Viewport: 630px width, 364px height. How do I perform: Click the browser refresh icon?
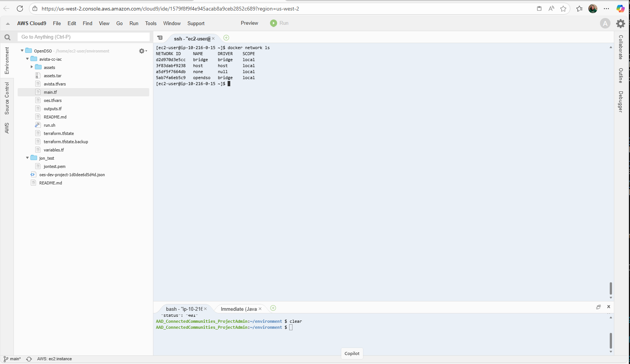click(x=20, y=9)
